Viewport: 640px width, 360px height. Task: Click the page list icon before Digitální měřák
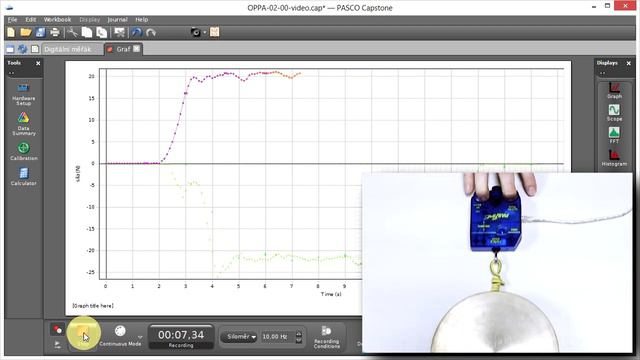pyautogui.click(x=35, y=49)
